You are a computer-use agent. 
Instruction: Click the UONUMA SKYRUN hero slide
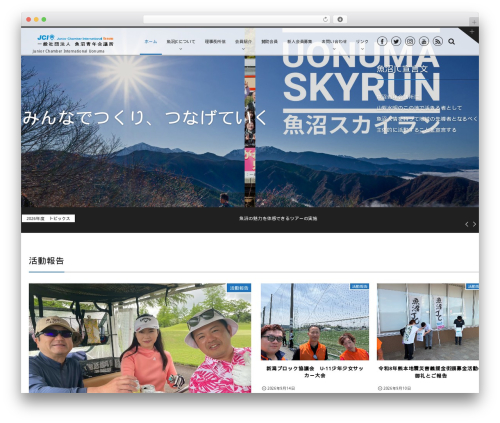point(367,131)
